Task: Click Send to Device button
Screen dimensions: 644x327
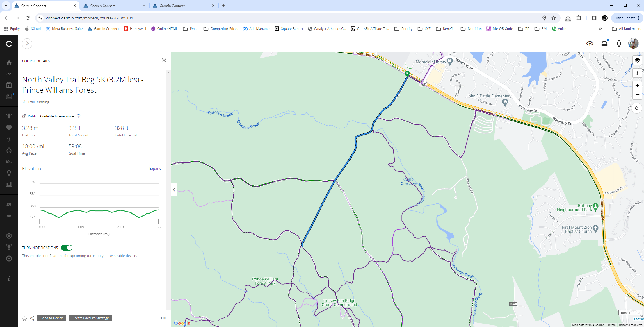Action: 52,318
